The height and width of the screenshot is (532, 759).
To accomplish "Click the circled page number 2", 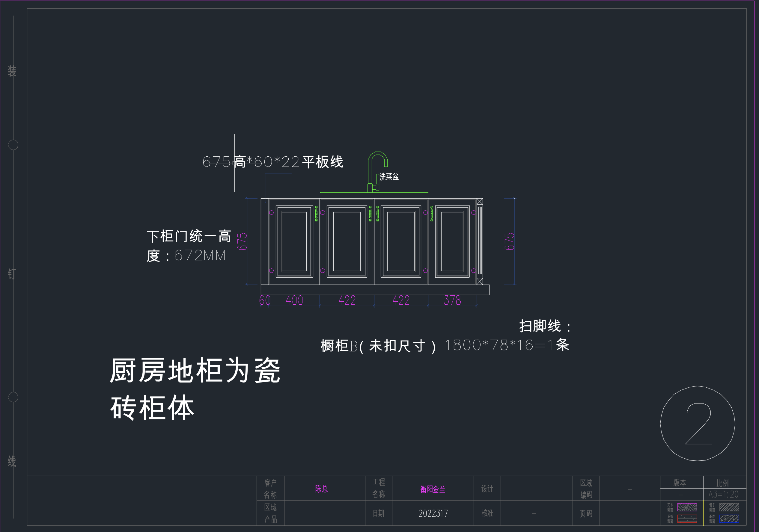I will [x=698, y=423].
